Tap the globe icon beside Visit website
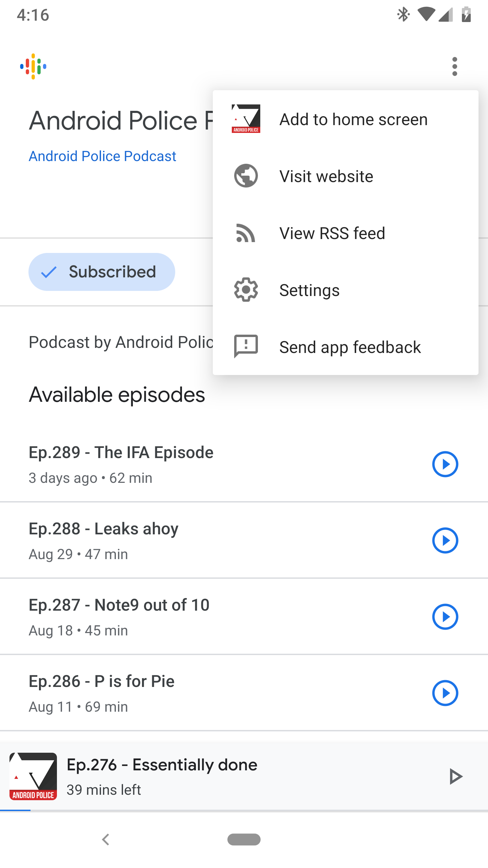 tap(246, 176)
